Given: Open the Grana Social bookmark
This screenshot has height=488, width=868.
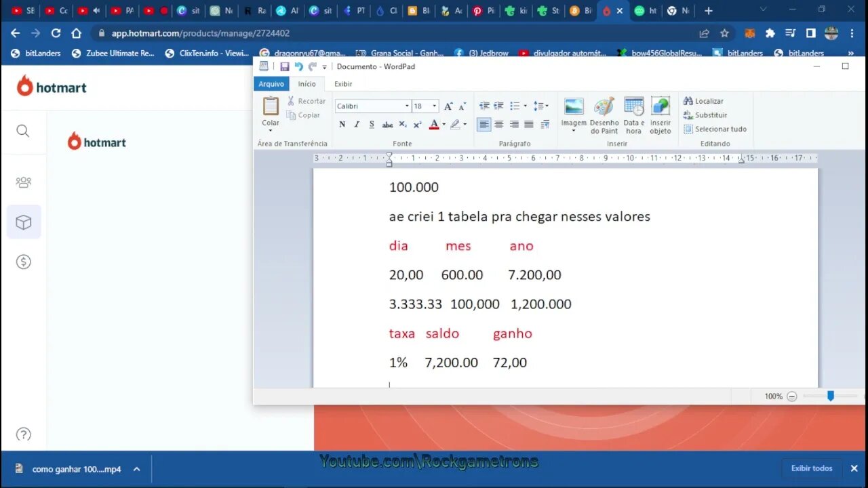Looking at the screenshot, I should tap(399, 53).
